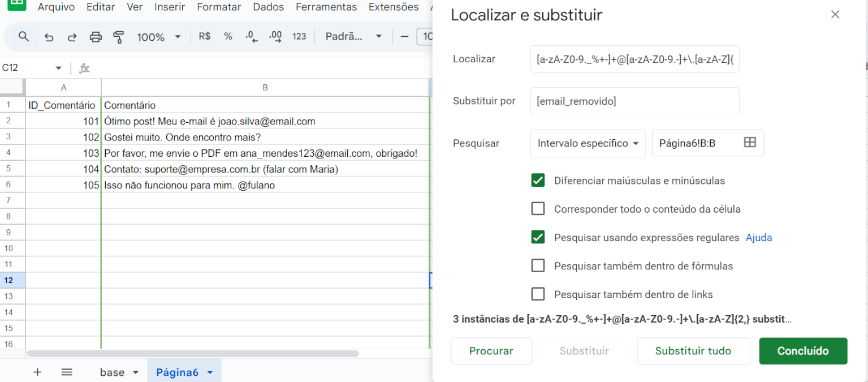Enable Pesquisar também dentro de links
The width and height of the screenshot is (868, 382).
click(x=538, y=294)
